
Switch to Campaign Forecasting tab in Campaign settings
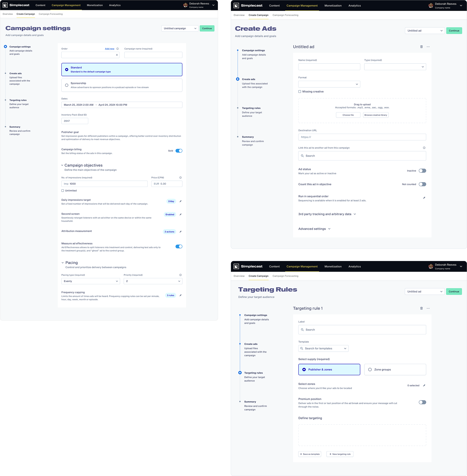(x=51, y=14)
